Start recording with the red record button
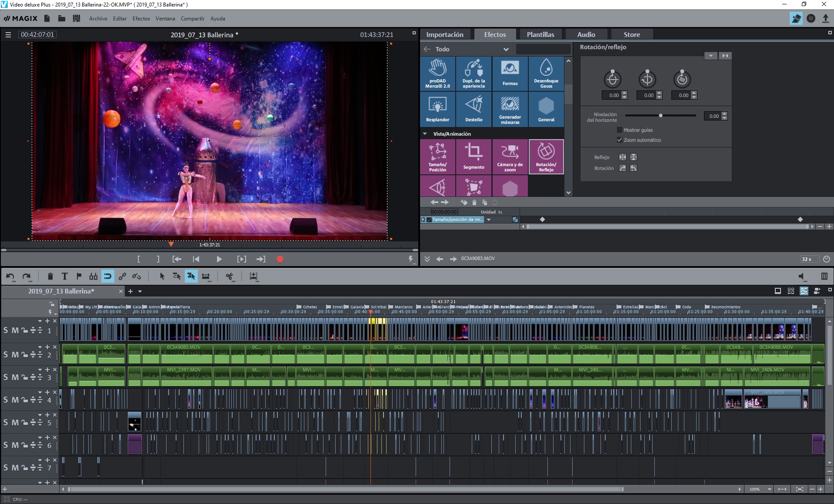Image resolution: width=834 pixels, height=504 pixels. 280,259
